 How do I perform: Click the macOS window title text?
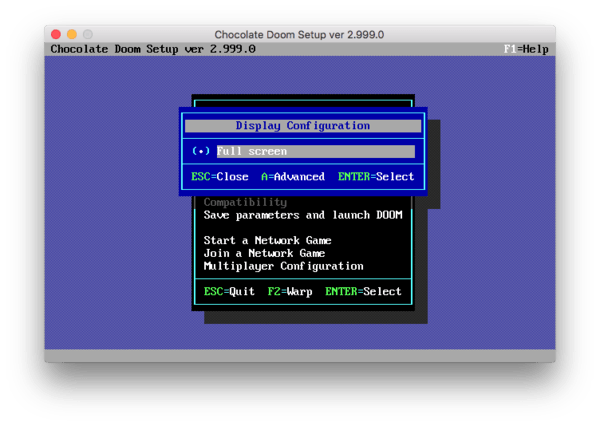click(299, 35)
